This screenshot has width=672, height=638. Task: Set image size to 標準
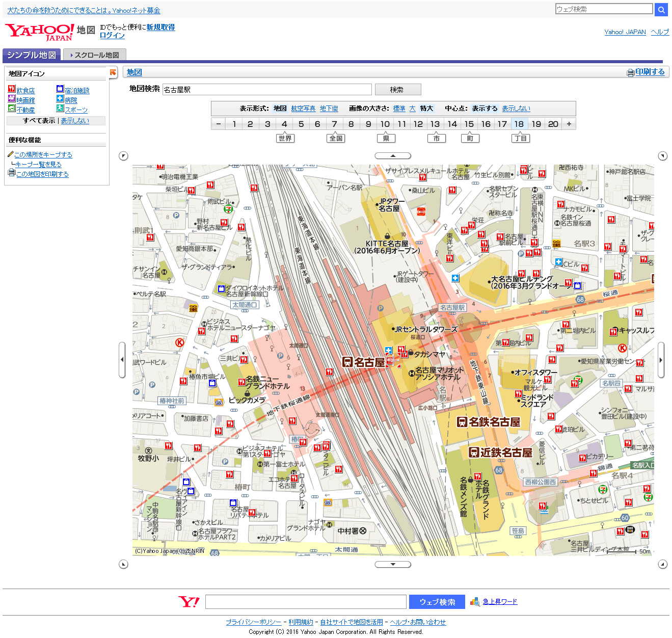coord(399,109)
